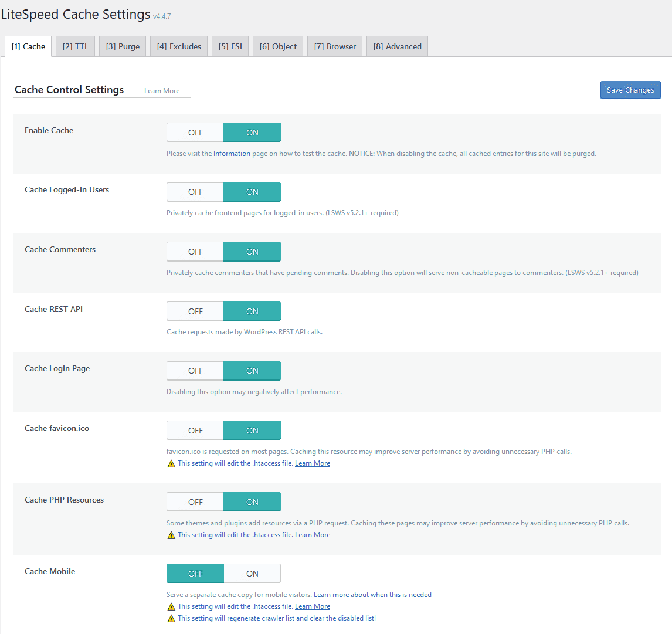Image resolution: width=672 pixels, height=634 pixels.
Task: Open 'Learn more about when this is needed'
Action: pos(372,595)
